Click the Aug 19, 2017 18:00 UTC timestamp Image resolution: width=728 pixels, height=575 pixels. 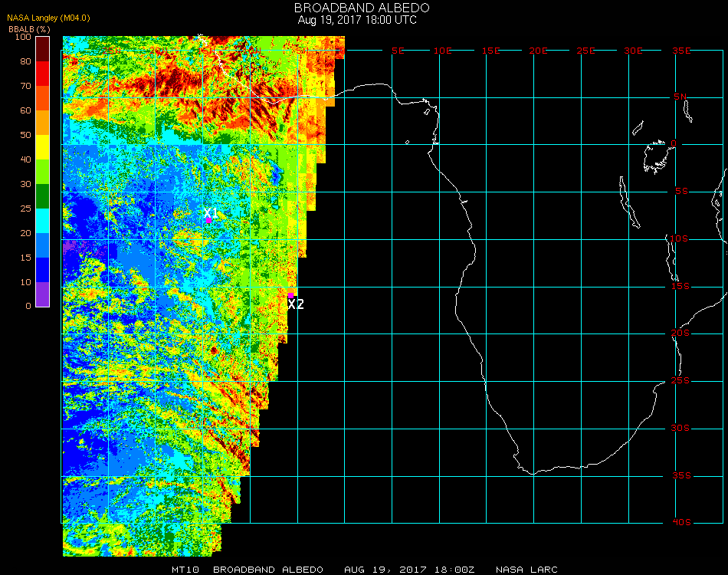[x=357, y=20]
